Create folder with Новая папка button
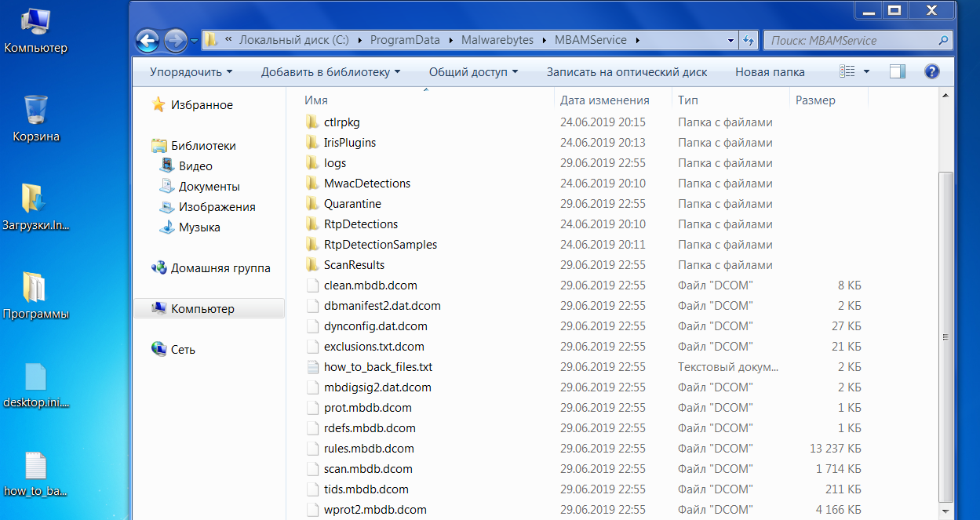 (769, 72)
